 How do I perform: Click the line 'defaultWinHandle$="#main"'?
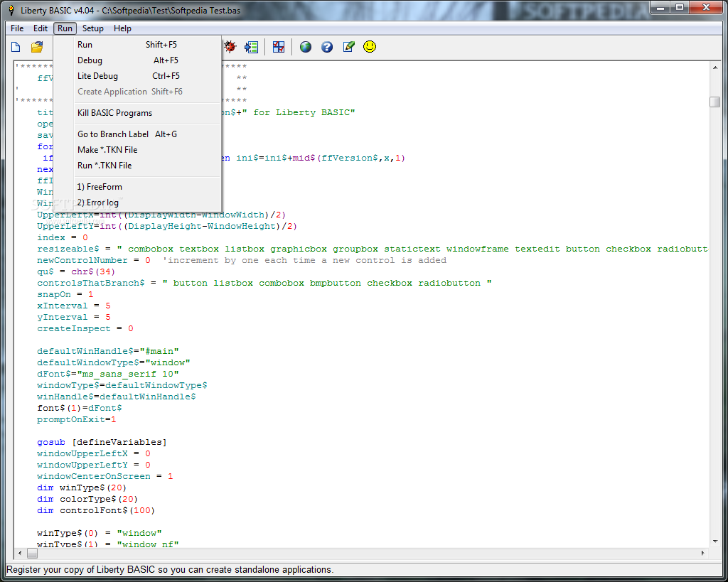(x=108, y=351)
